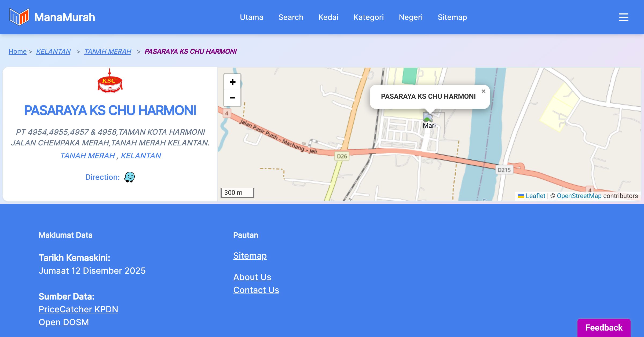Viewport: 644px width, 337px height.
Task: Open Waze direction icon
Action: click(x=129, y=177)
